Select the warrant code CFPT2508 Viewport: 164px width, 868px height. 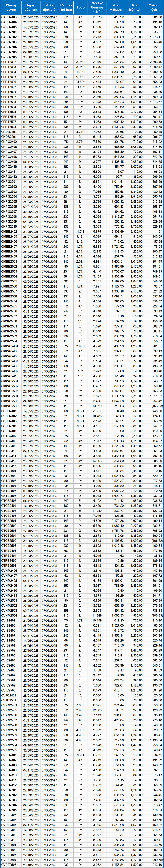[9, 127]
